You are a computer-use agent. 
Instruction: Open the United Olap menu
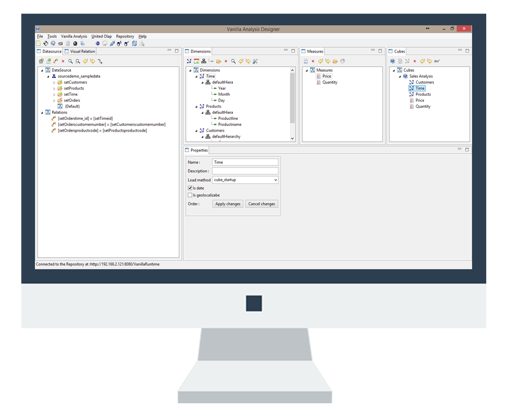pyautogui.click(x=101, y=36)
